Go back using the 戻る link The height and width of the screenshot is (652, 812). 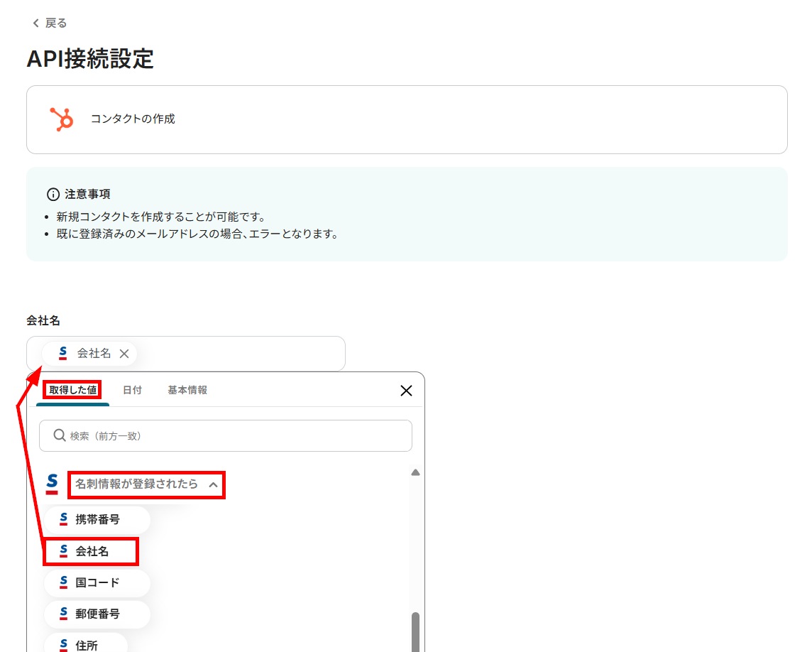(x=50, y=23)
